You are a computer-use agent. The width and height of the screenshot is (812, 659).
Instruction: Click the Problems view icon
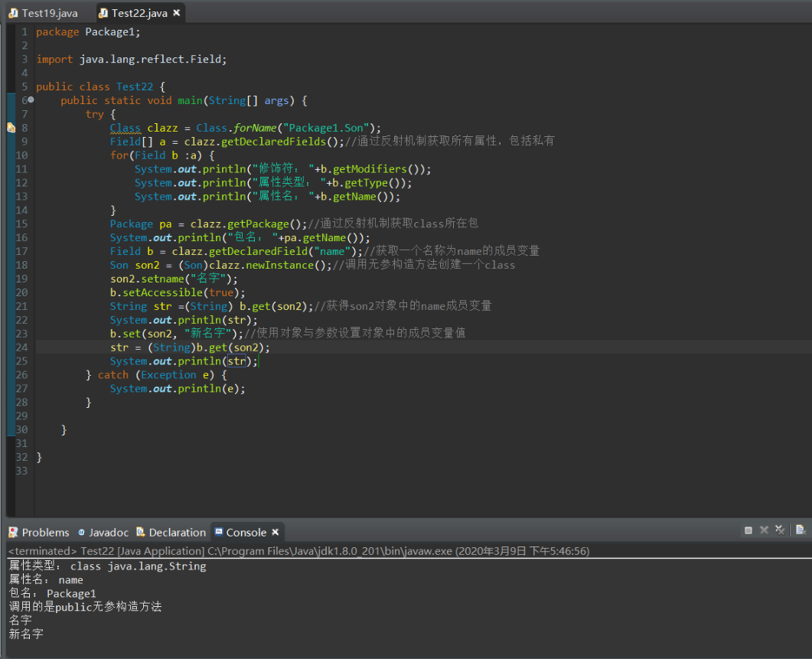click(x=13, y=532)
